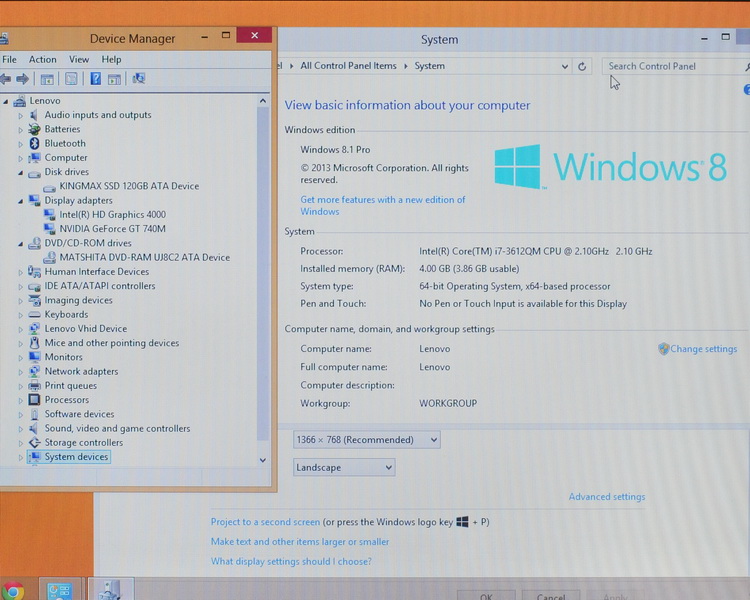Click the Audio inputs and outputs speaker icon
750x600 pixels.
pyautogui.click(x=33, y=115)
